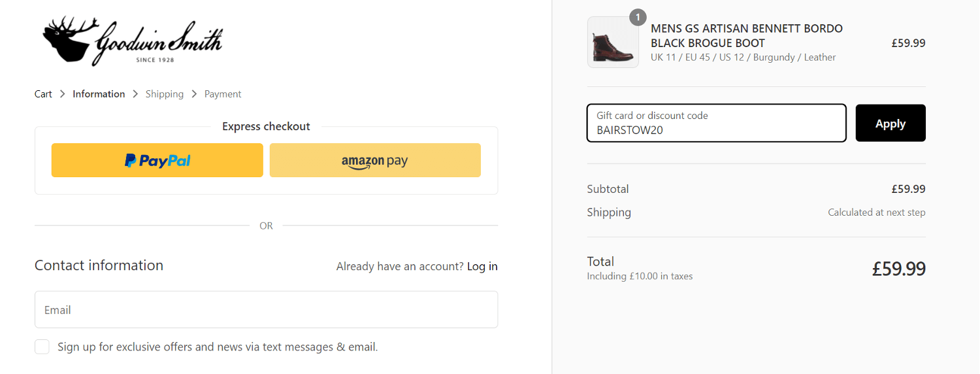Viewport: 980px width, 374px height.
Task: Tick the exclusive offers signup checkbox
Action: pos(42,347)
